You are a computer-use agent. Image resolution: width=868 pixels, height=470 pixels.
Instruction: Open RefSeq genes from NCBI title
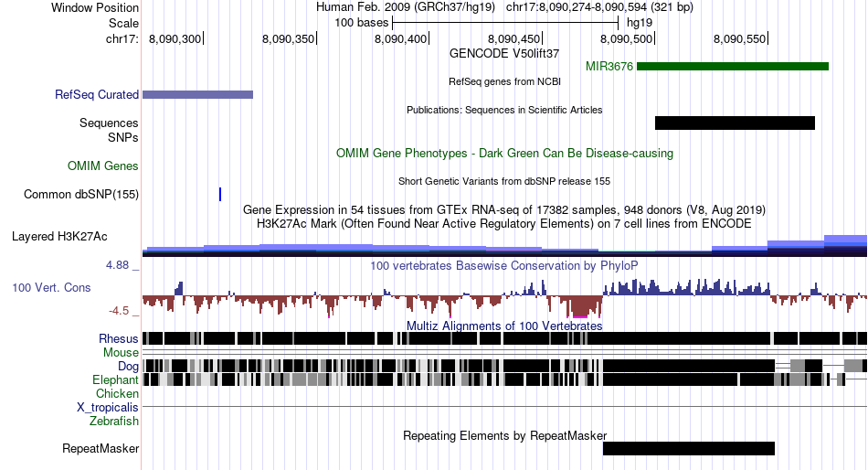click(504, 81)
